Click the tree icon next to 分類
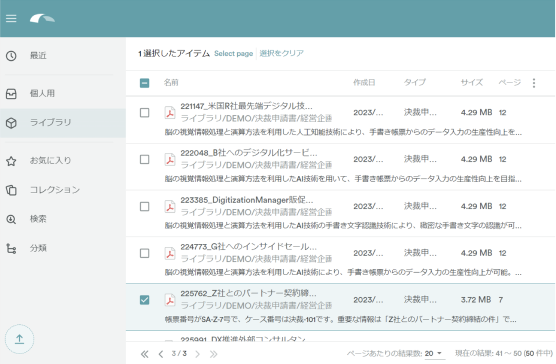Image resolution: width=556 pixels, height=364 pixels. pyautogui.click(x=11, y=248)
